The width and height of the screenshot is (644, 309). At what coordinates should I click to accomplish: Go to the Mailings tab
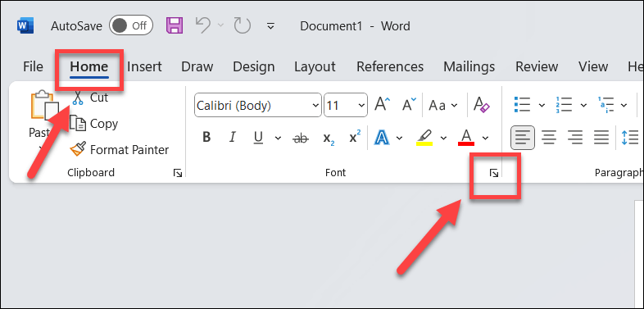pyautogui.click(x=469, y=66)
